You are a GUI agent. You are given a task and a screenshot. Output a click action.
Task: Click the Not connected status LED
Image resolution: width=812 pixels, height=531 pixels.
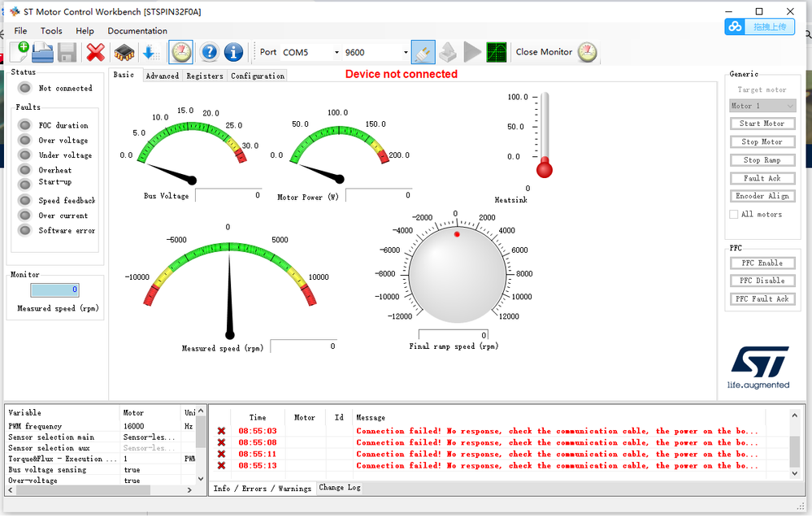[x=25, y=88]
